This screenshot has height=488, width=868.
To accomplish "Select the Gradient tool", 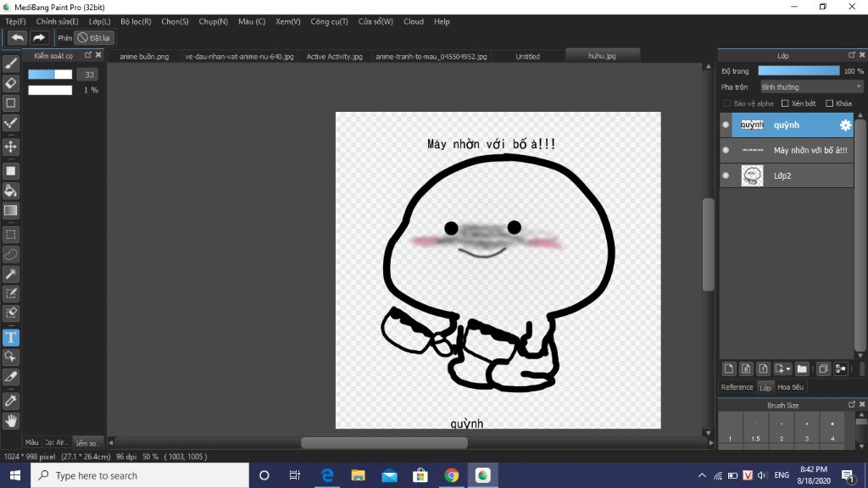I will [10, 211].
